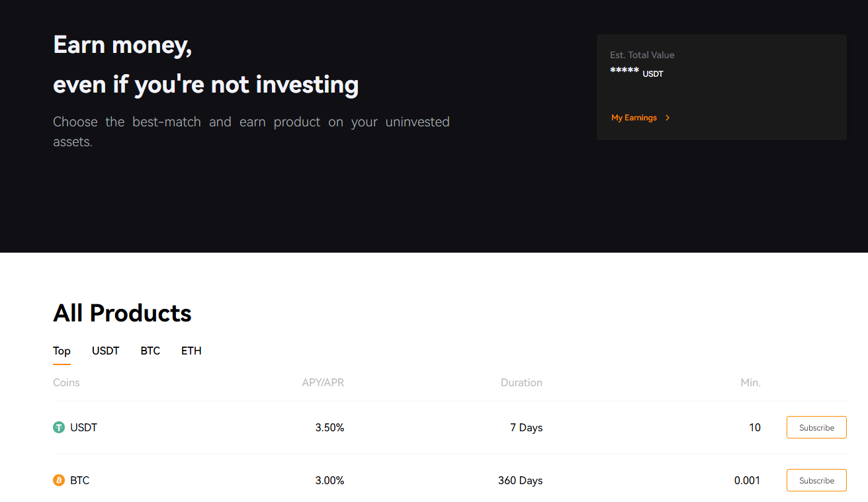The height and width of the screenshot is (502, 868).
Task: Click the Coins column header
Action: pyautogui.click(x=66, y=383)
